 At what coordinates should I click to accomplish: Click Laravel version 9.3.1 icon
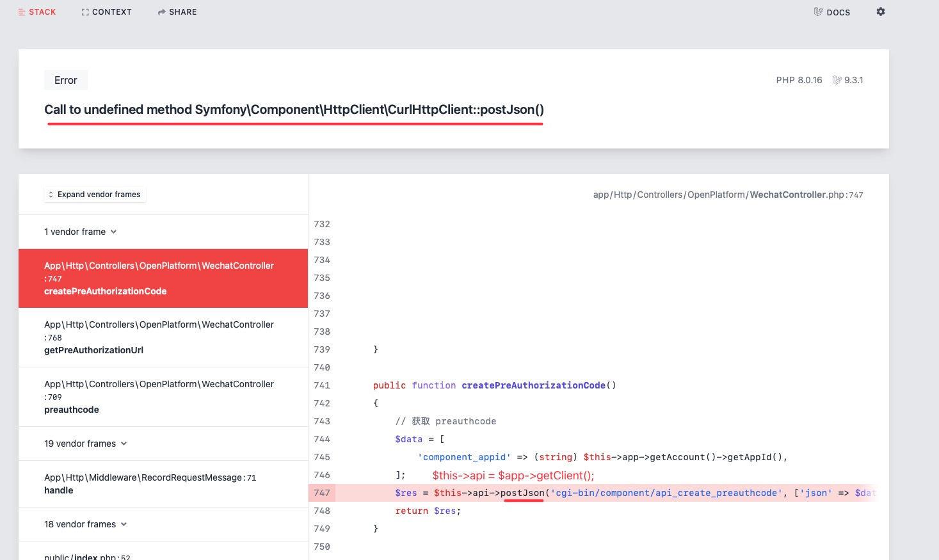pos(837,80)
